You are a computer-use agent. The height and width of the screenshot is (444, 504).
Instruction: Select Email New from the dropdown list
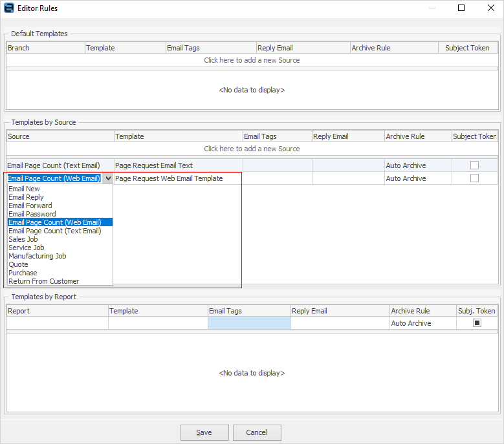pos(25,189)
